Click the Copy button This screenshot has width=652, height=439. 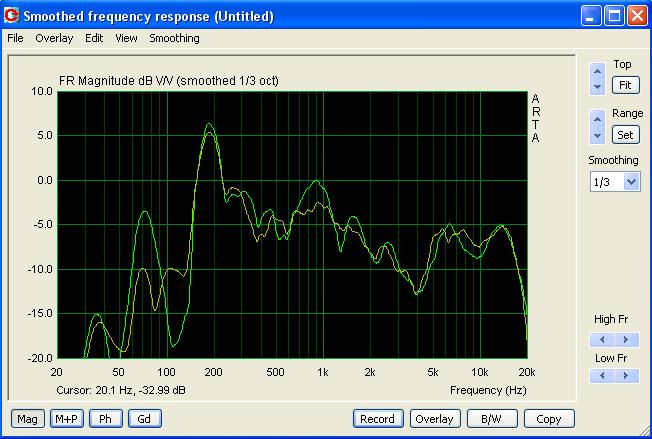tap(549, 419)
